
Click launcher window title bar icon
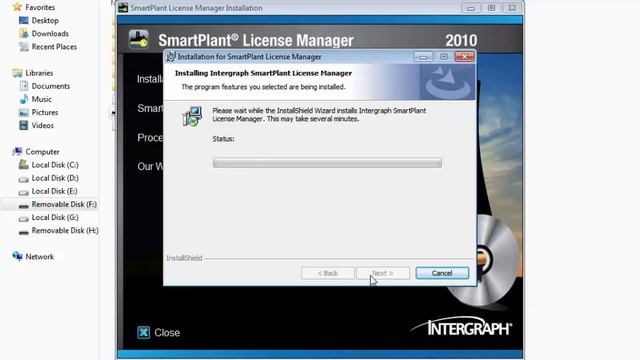tap(123, 8)
